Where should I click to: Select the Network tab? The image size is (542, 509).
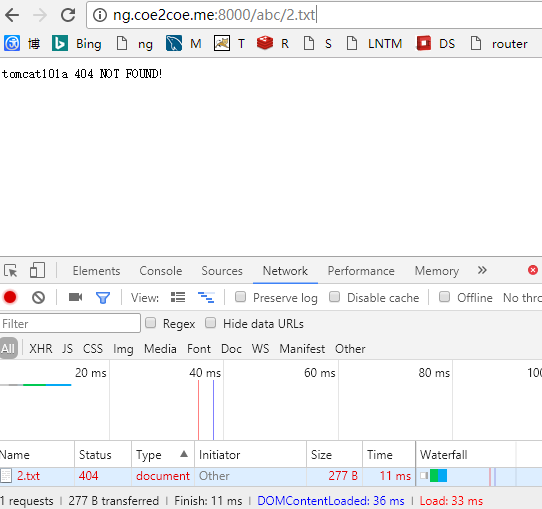coord(285,271)
